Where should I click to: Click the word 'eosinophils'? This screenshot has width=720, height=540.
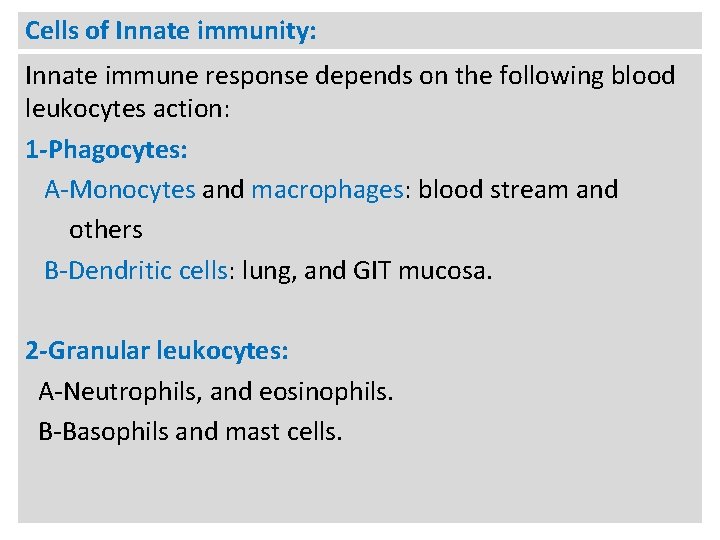click(x=324, y=392)
